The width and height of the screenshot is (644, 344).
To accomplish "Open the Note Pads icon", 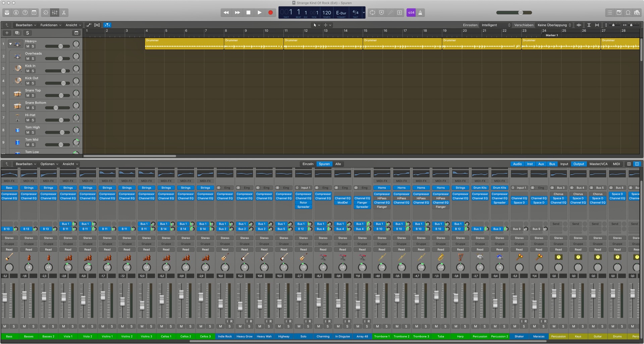I will [x=619, y=12].
